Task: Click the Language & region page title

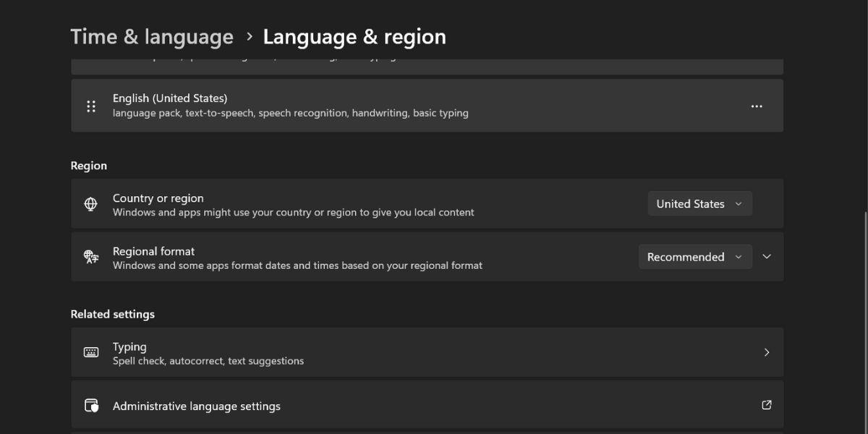Action: coord(354,37)
